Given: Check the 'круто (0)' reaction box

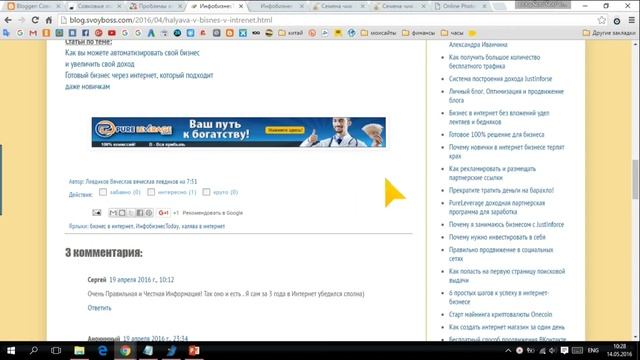Looking at the screenshot, I should pos(206,192).
